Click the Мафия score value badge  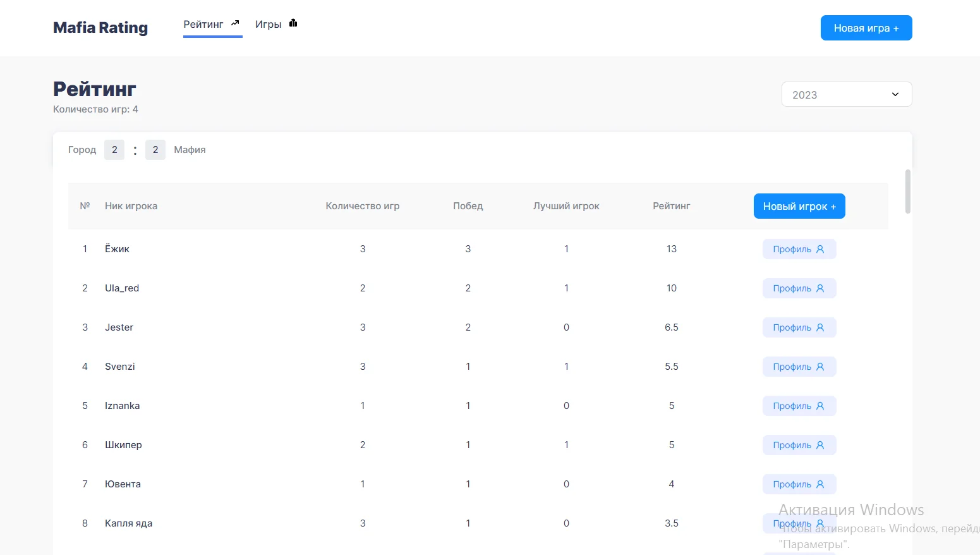tap(155, 150)
